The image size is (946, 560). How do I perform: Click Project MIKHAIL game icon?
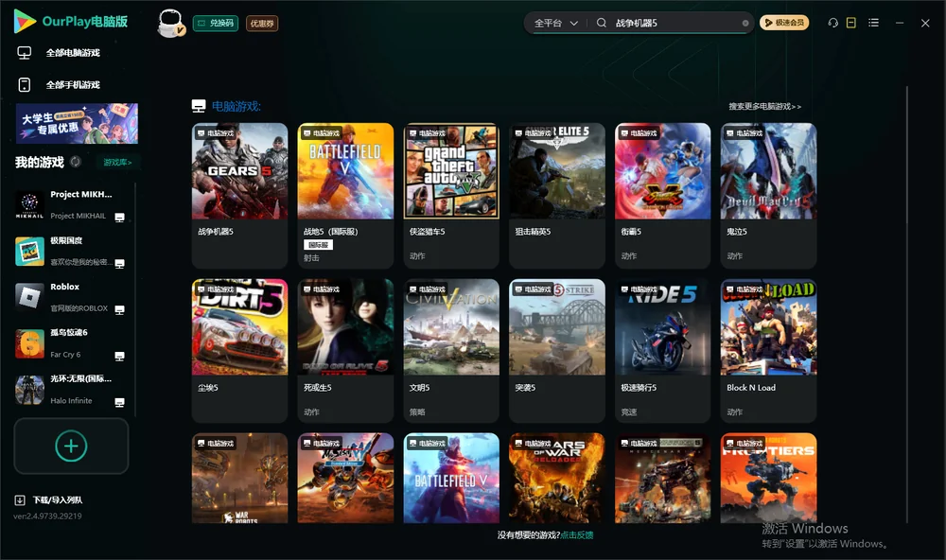(29, 204)
